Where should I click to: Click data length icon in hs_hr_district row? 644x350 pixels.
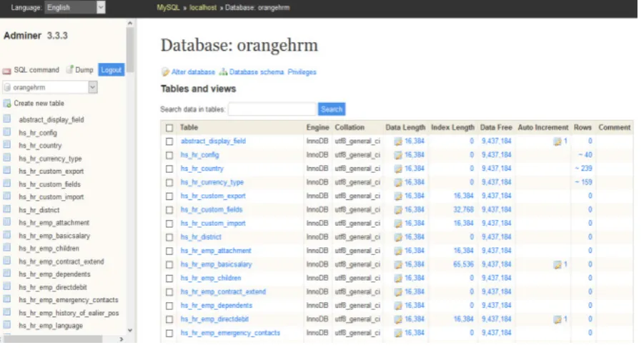[398, 237]
